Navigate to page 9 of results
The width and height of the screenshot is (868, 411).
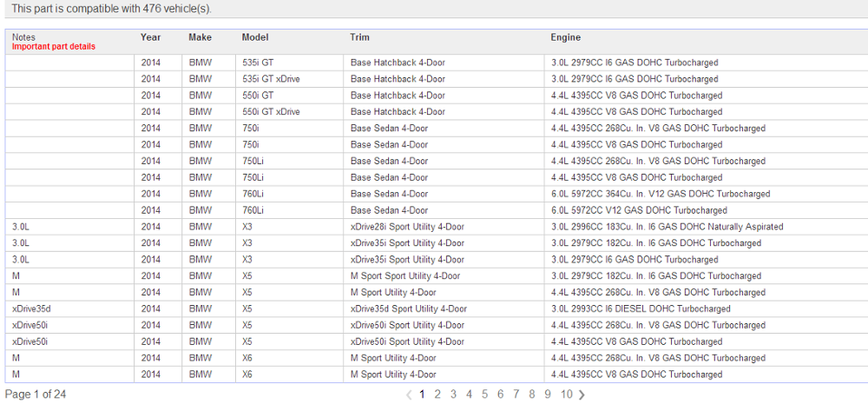point(548,394)
